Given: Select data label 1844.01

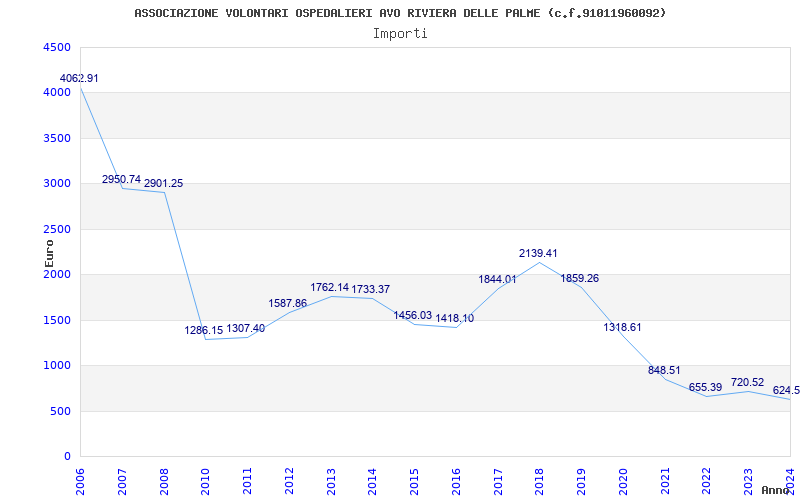Looking at the screenshot, I should click(497, 279).
